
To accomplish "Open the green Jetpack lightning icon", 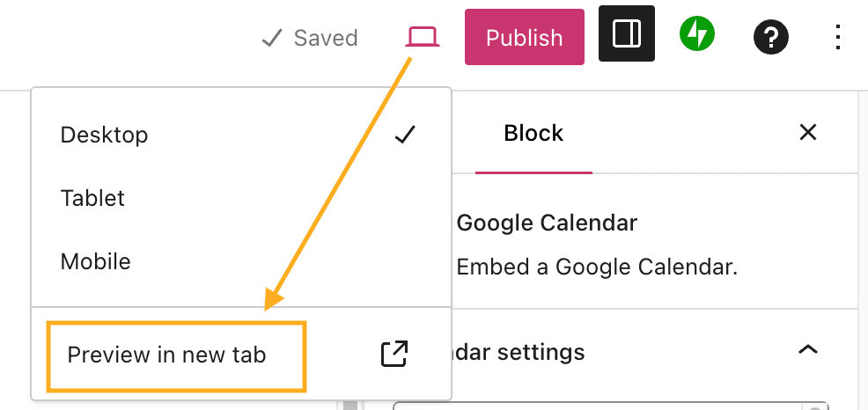I will pos(697,35).
